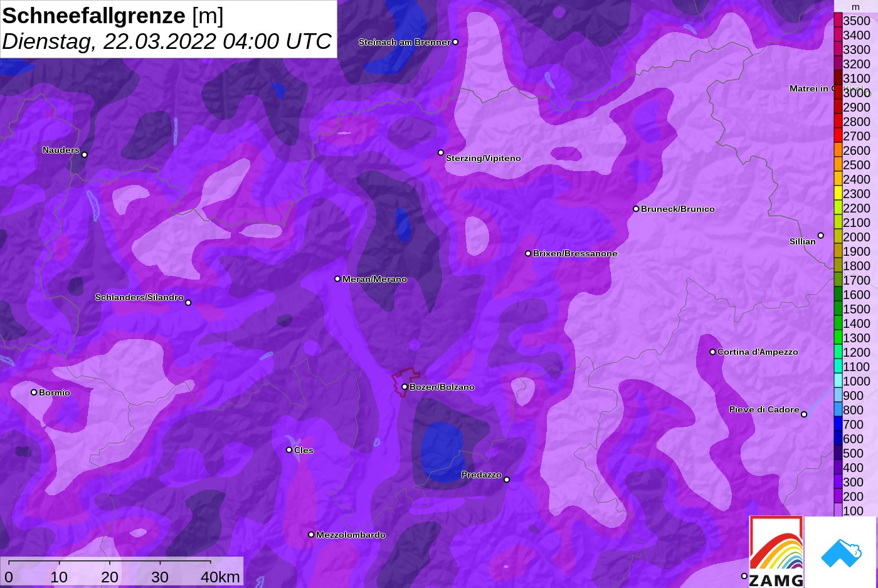Click the Nauders location marker dot
Image resolution: width=878 pixels, height=588 pixels.
[85, 154]
